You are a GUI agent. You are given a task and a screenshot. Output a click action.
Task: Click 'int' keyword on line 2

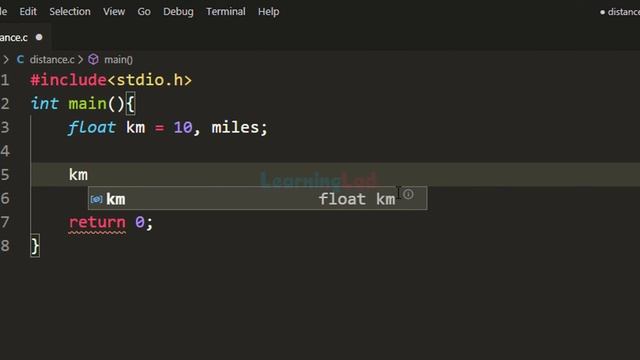pos(44,103)
